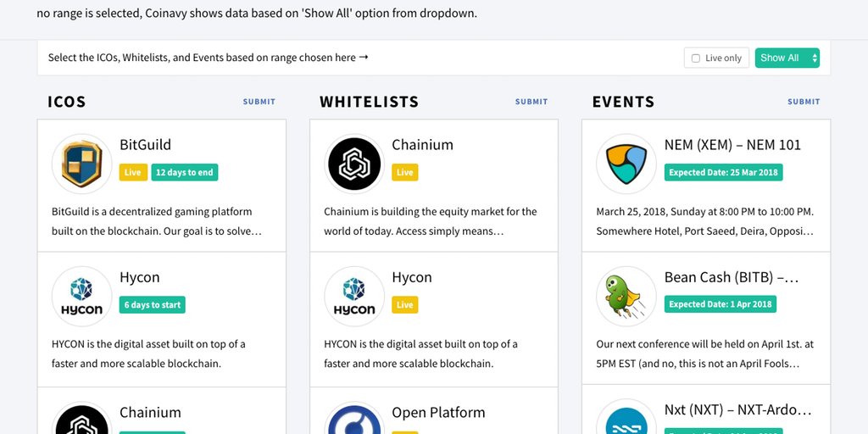Viewport: 868px width, 434px height.
Task: Click the WHITELISTS column heading
Action: click(370, 102)
